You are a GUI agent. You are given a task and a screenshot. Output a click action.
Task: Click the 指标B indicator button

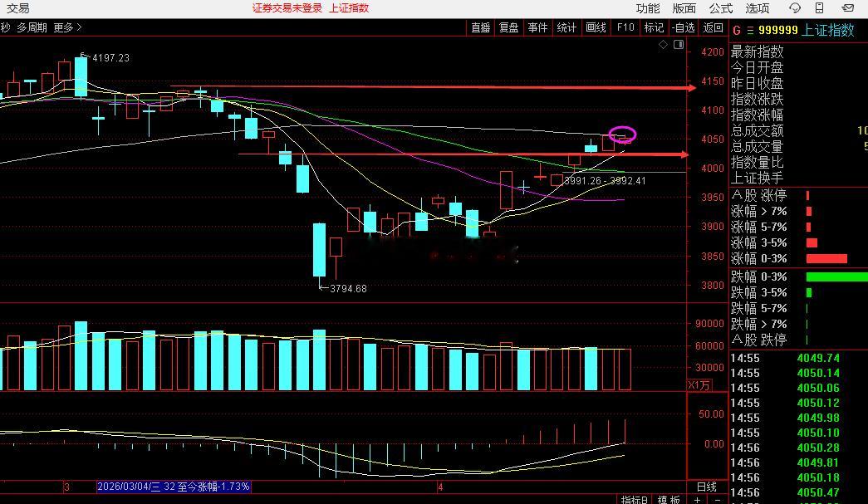(x=635, y=500)
